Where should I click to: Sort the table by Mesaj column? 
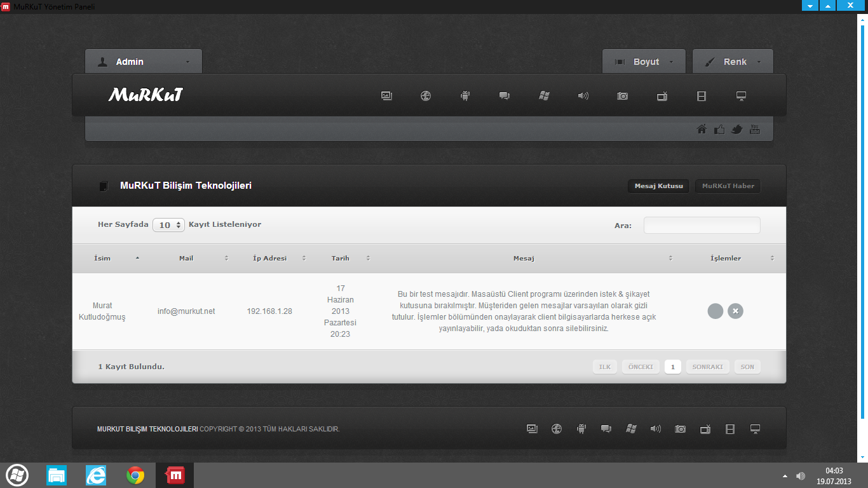524,258
